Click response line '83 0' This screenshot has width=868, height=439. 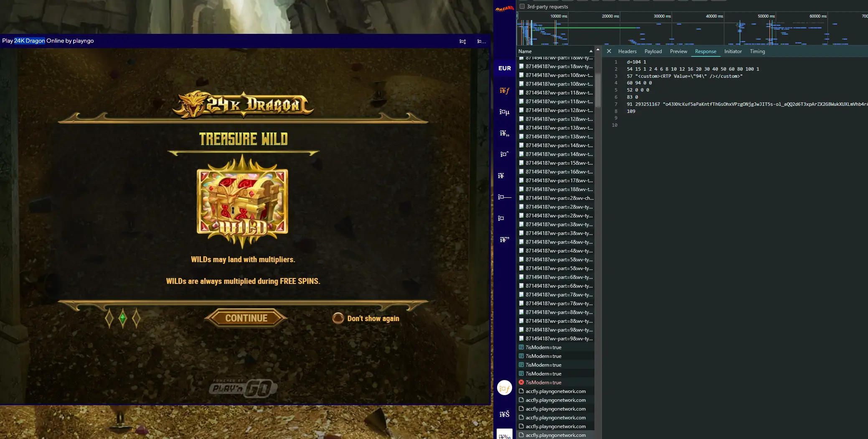point(632,97)
